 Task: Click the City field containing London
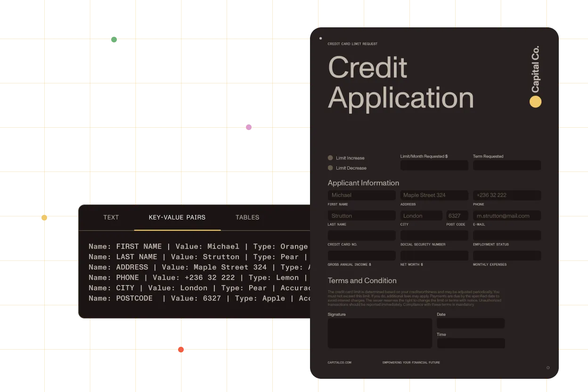point(421,216)
